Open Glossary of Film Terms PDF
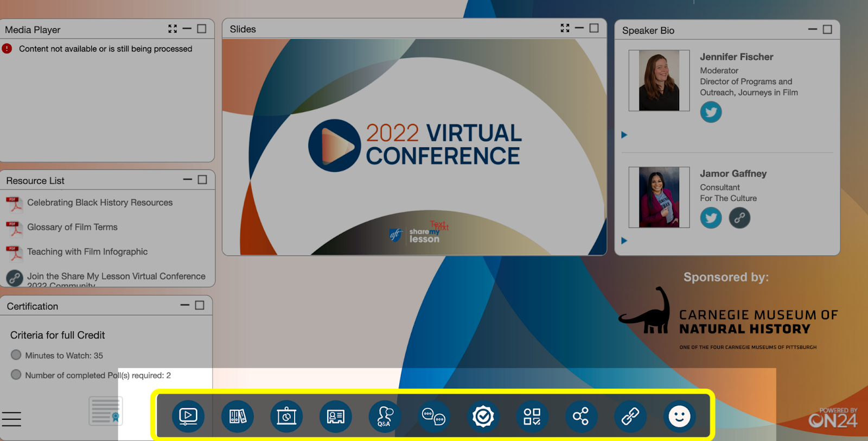 [x=72, y=227]
